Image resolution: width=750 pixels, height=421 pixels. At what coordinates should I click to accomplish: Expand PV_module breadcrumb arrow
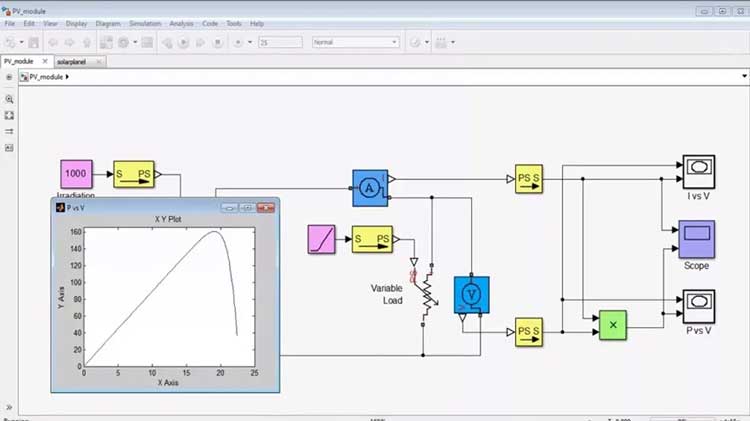coord(66,77)
